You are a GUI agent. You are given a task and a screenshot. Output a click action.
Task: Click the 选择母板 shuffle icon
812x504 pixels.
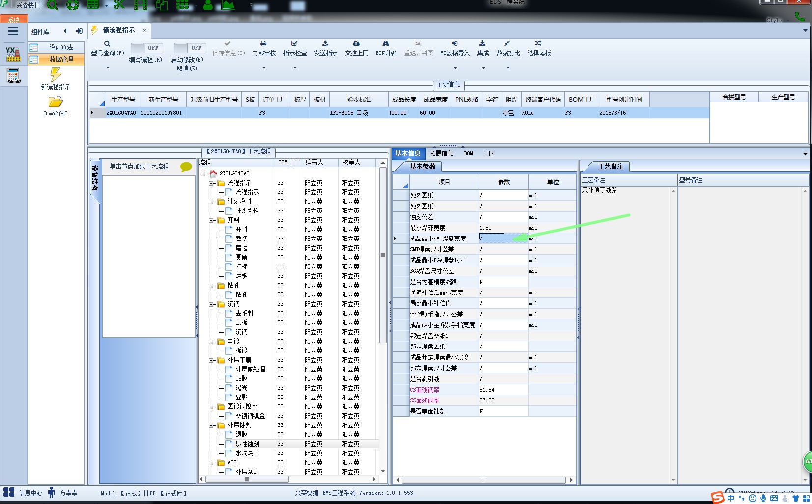[x=538, y=44]
